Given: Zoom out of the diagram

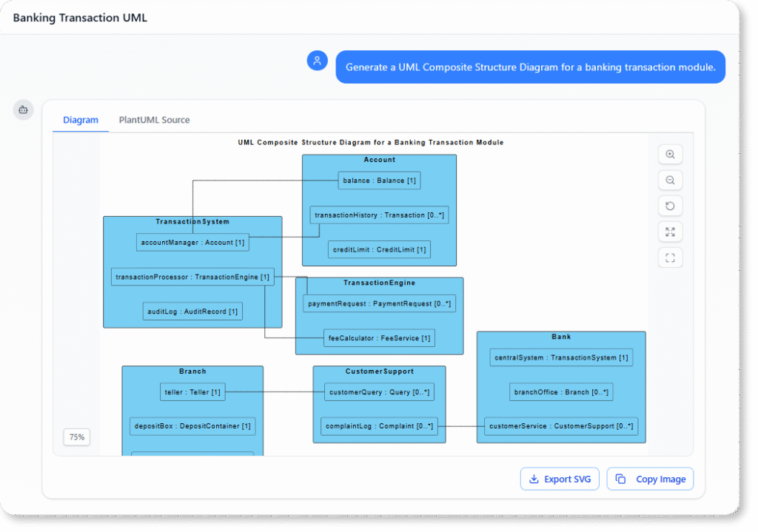Looking at the screenshot, I should coord(670,180).
